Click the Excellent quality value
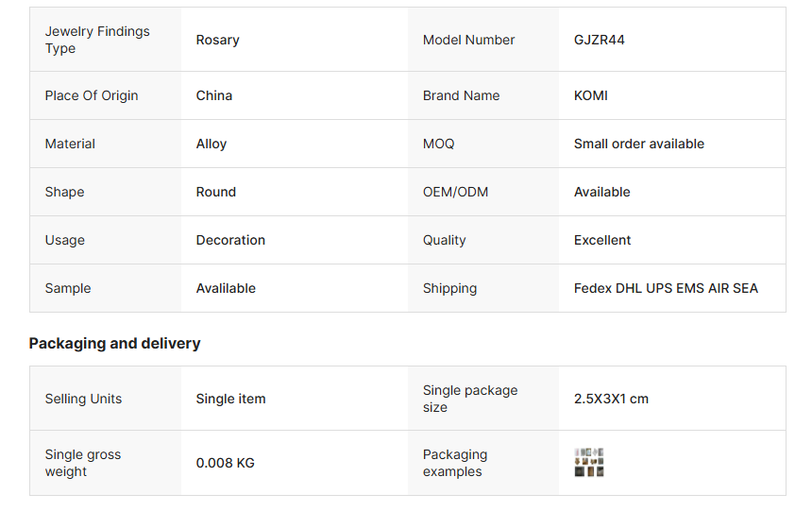The width and height of the screenshot is (812, 511). pyautogui.click(x=602, y=240)
